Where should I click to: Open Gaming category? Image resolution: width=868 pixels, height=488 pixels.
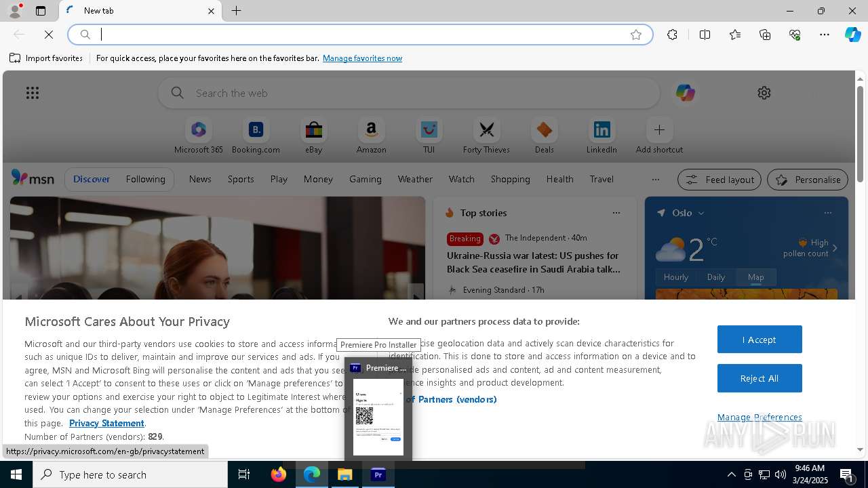[x=365, y=179]
